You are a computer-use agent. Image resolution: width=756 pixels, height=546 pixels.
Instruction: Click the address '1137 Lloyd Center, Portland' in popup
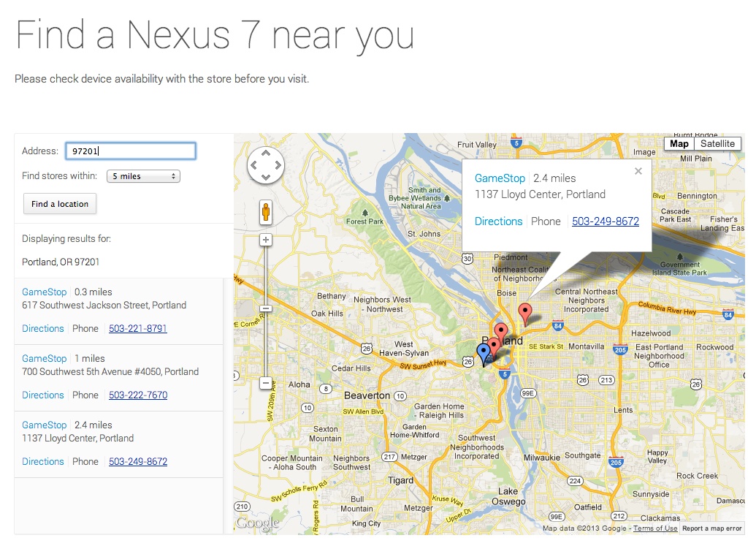(540, 194)
